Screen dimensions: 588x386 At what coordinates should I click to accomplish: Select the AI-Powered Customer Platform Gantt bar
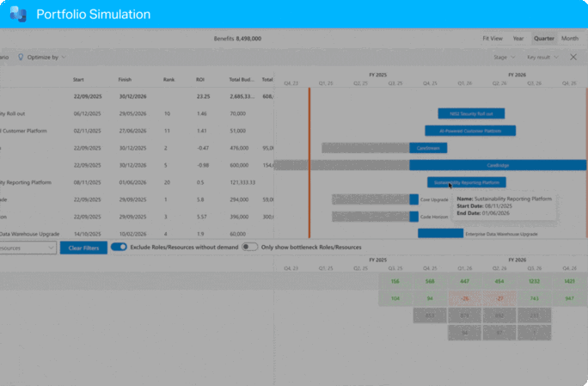tap(470, 131)
